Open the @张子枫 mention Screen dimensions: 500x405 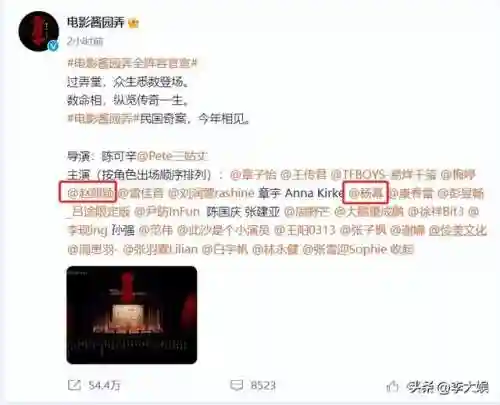[x=363, y=230]
